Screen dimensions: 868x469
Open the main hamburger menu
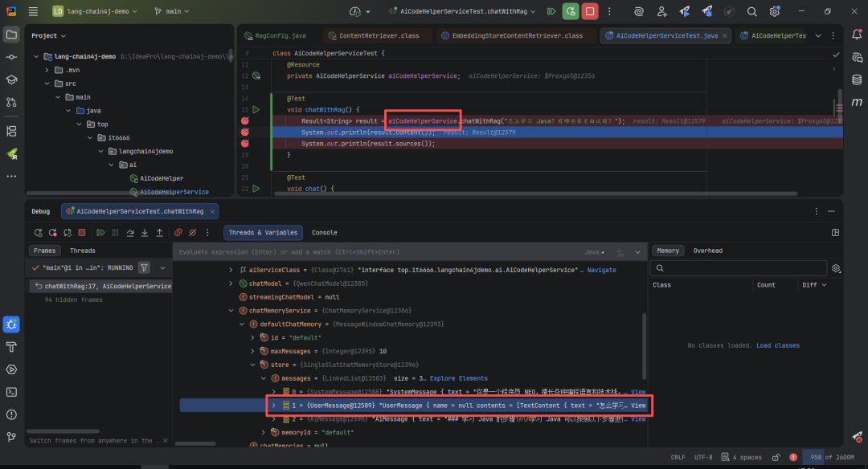tap(33, 11)
